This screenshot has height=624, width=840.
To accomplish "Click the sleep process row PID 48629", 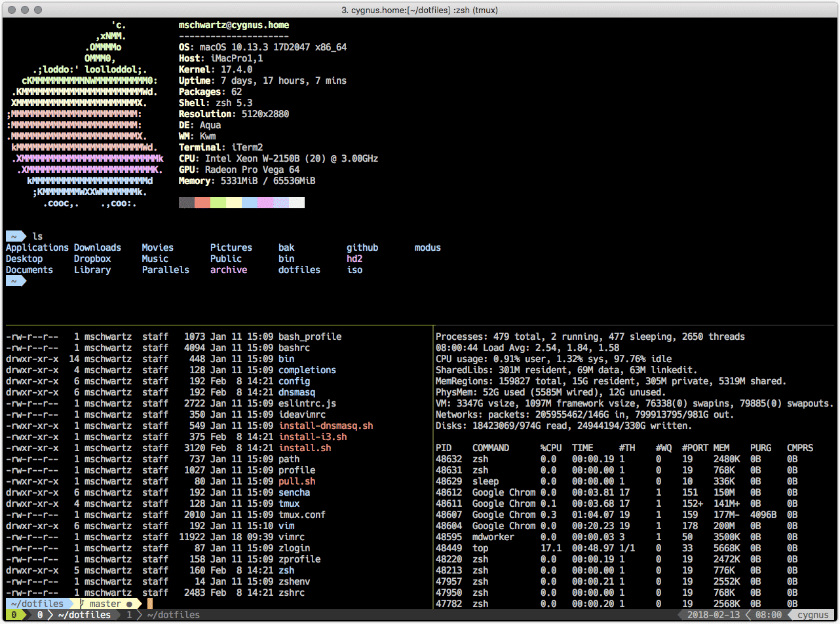I will pyautogui.click(x=617, y=481).
